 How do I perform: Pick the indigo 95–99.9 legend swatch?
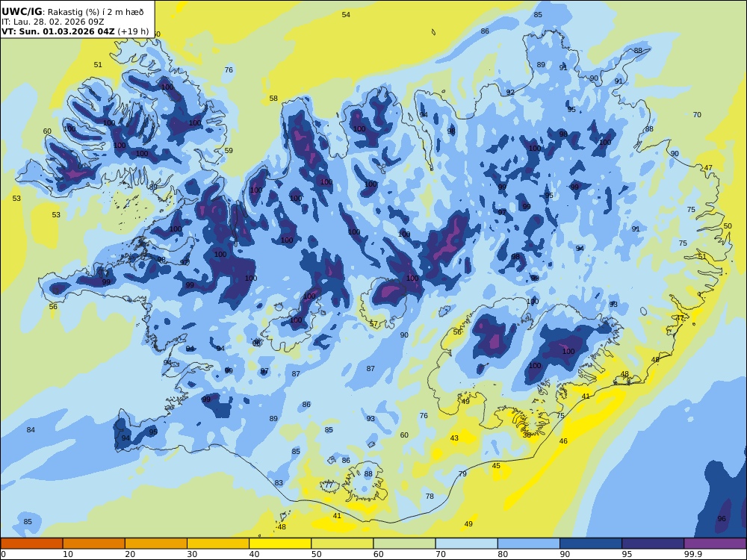click(653, 544)
